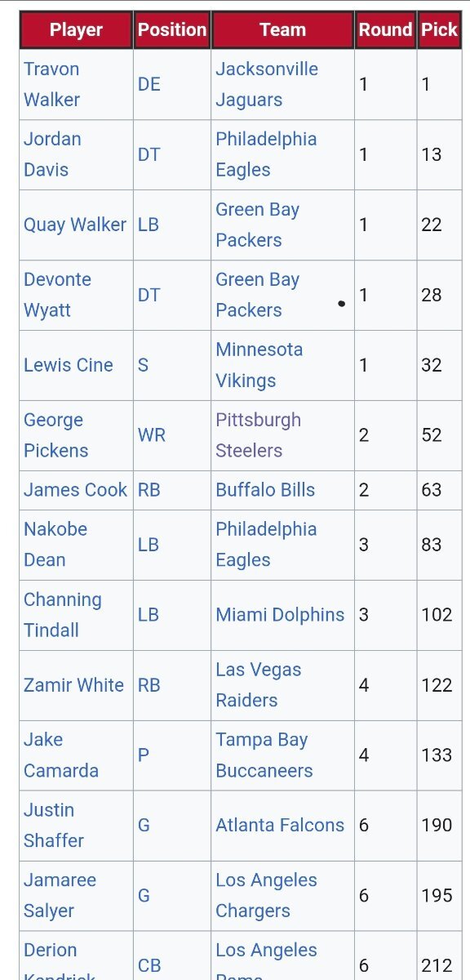Open Nakobe Dean player link
Viewport: 470px width, 980px height.
point(55,545)
